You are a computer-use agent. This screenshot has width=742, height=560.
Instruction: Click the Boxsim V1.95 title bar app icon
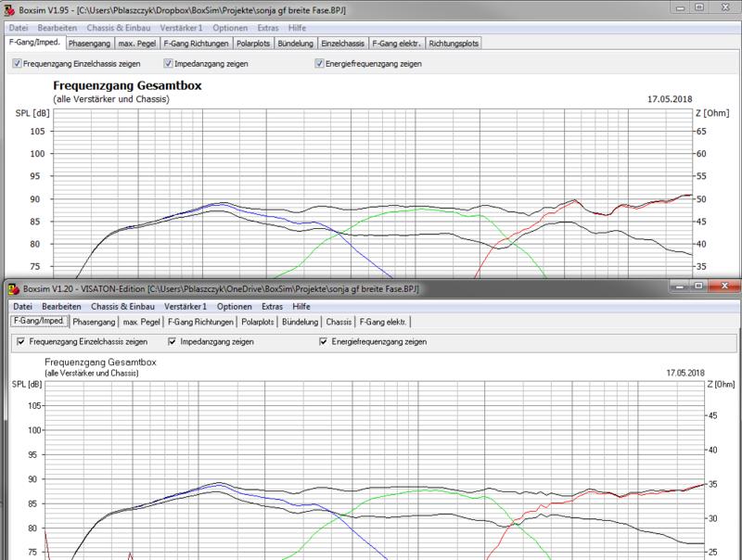[9, 9]
